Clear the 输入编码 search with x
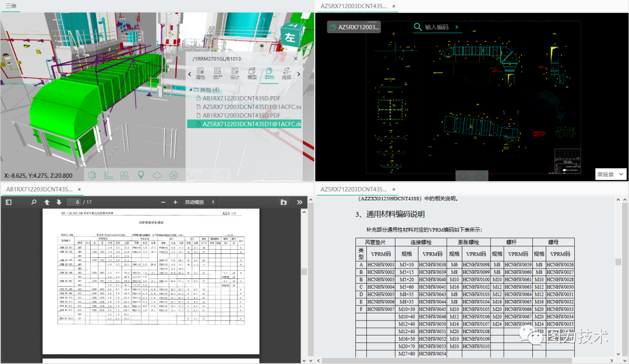This screenshot has width=629, height=364. [x=457, y=27]
